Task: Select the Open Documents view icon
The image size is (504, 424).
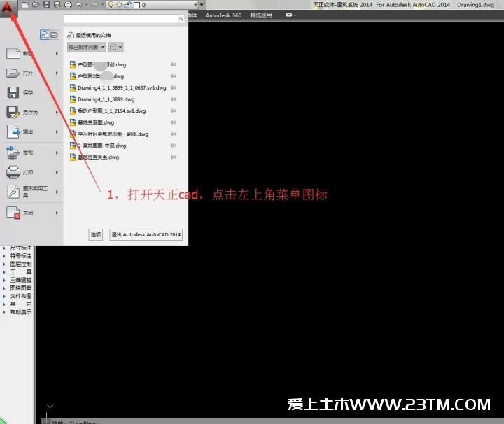Action: [55, 35]
